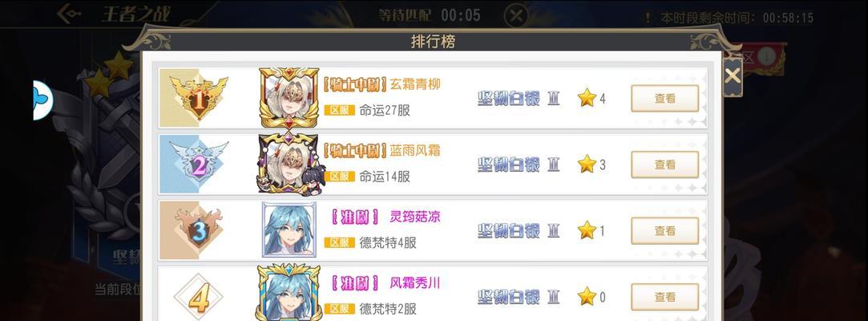Click 查看 for the rank 1 player
Screen dimensions: 868x321
click(x=665, y=98)
